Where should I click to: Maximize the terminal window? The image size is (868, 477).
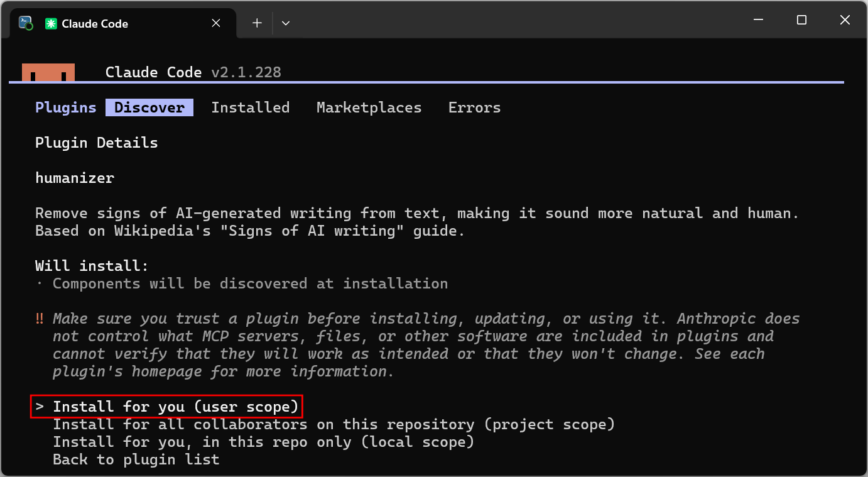click(801, 20)
